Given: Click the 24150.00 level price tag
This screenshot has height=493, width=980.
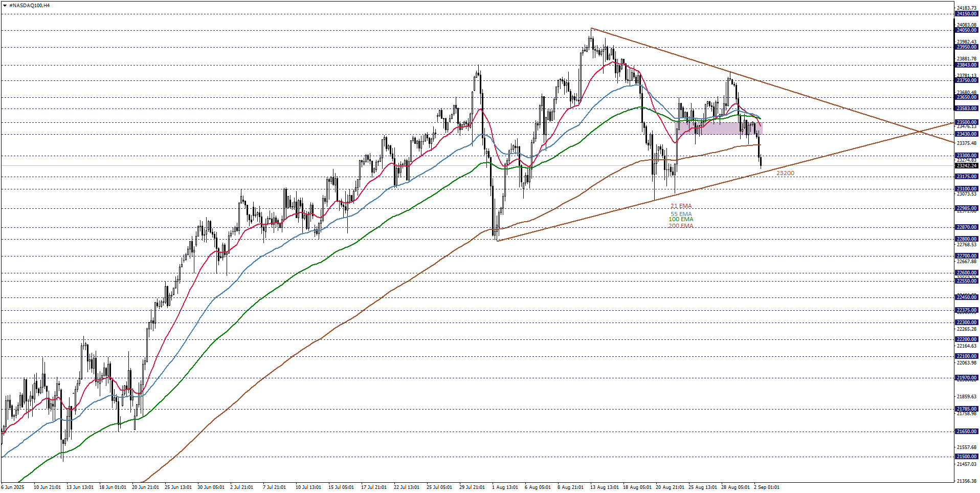Looking at the screenshot, I should [x=967, y=14].
